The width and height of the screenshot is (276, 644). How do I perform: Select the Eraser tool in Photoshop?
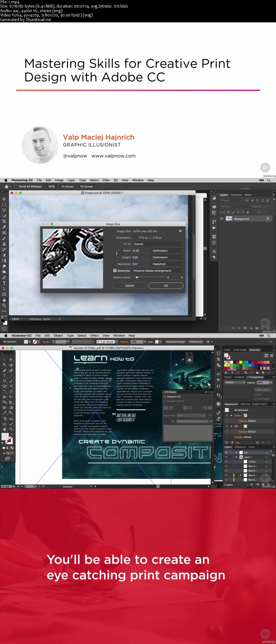tap(4, 255)
